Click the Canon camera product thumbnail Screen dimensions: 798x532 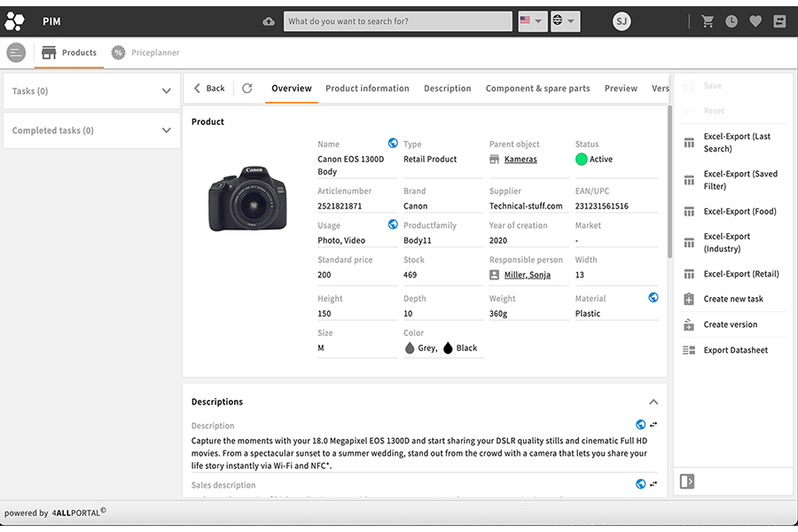(248, 199)
